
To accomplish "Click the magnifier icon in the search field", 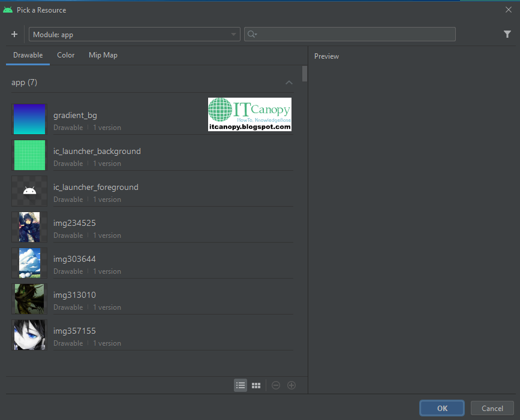I will [x=251, y=34].
